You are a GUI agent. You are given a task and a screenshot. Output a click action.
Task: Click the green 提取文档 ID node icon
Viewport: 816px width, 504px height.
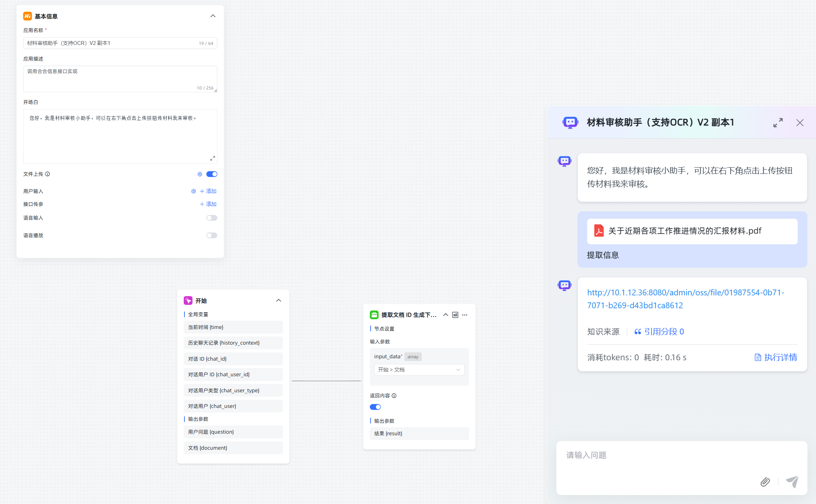pos(374,315)
